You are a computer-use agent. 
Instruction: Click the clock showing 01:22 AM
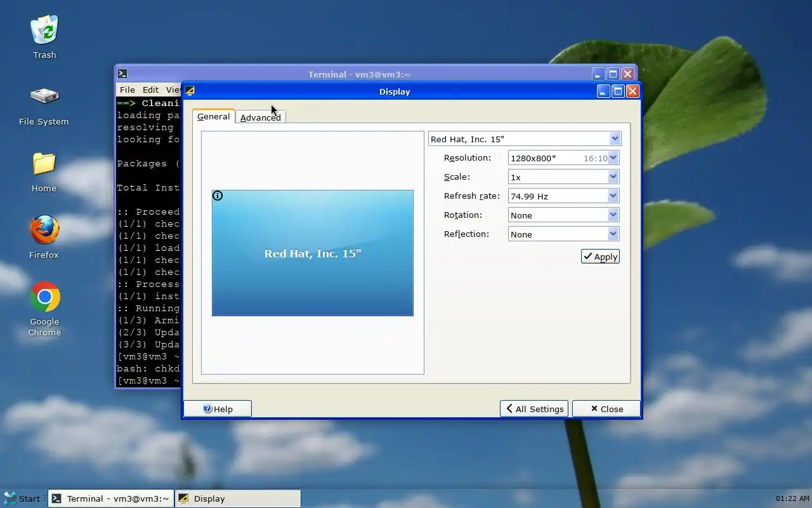(x=792, y=498)
